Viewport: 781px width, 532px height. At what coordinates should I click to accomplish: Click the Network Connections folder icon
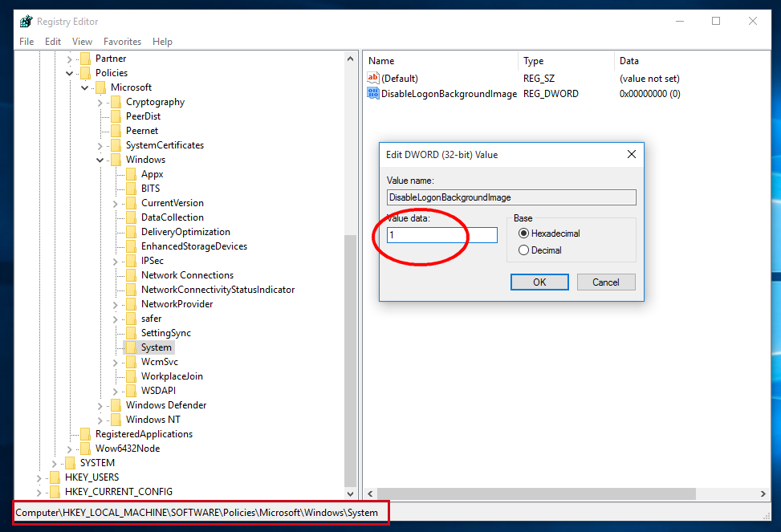pyautogui.click(x=131, y=275)
